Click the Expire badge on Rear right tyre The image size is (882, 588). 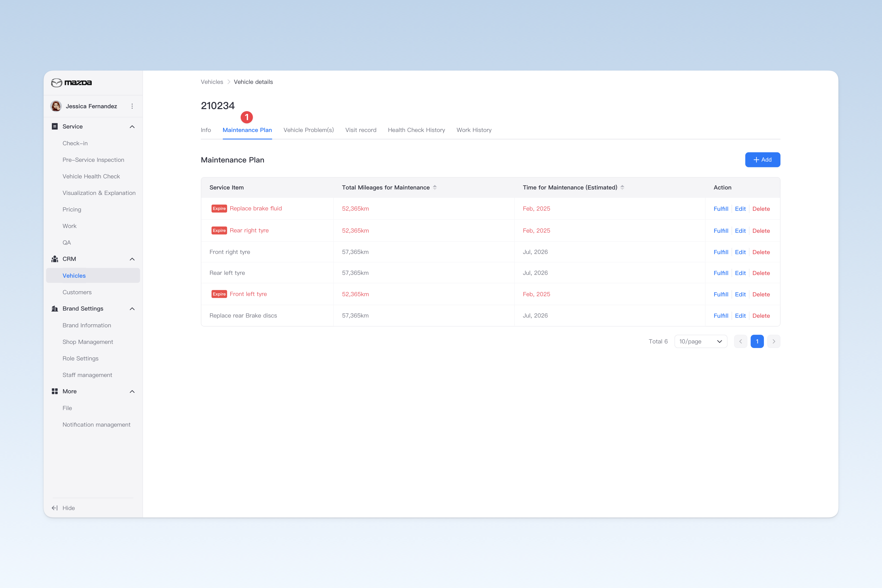pyautogui.click(x=219, y=231)
